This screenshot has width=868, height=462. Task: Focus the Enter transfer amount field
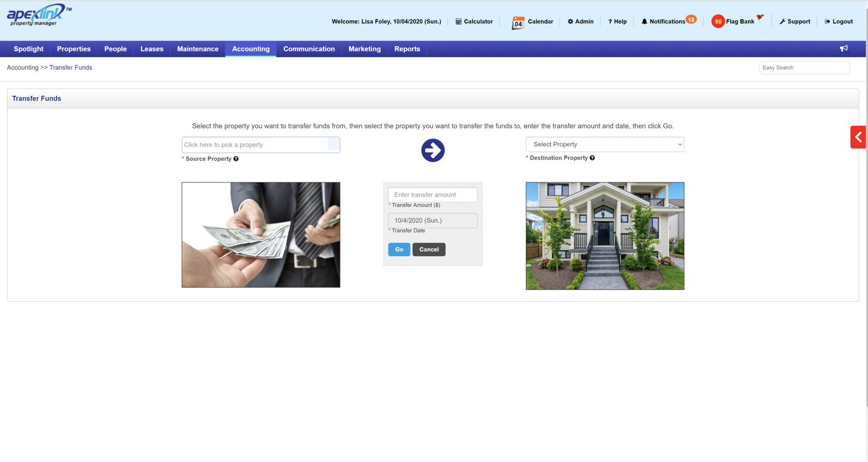(433, 195)
